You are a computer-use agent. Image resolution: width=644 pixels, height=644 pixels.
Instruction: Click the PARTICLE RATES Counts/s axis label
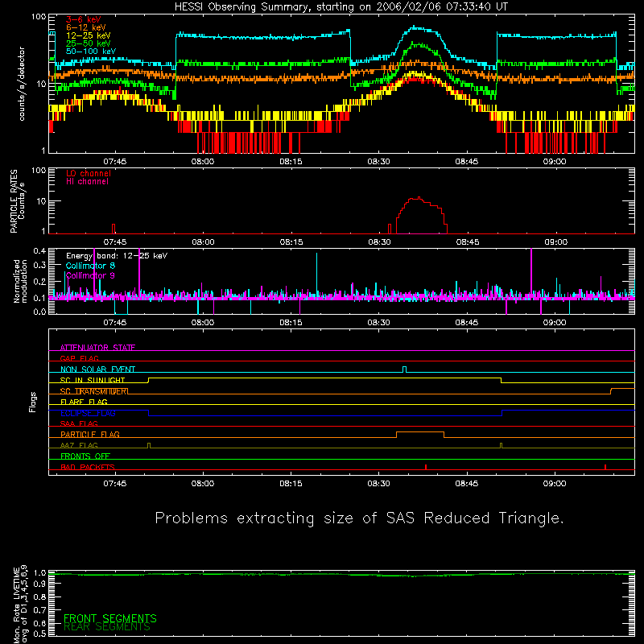(17, 201)
